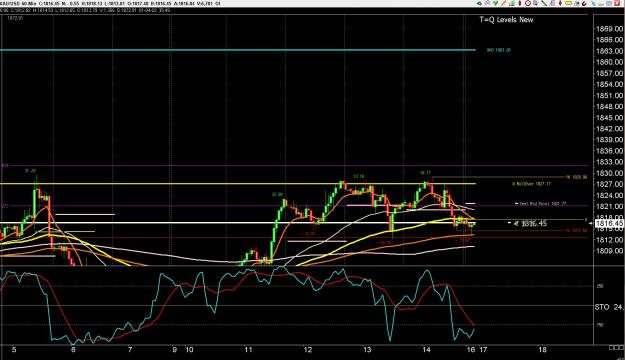Click date label 7 on time axis
Viewport: 625px width, 360px height.
click(130, 350)
